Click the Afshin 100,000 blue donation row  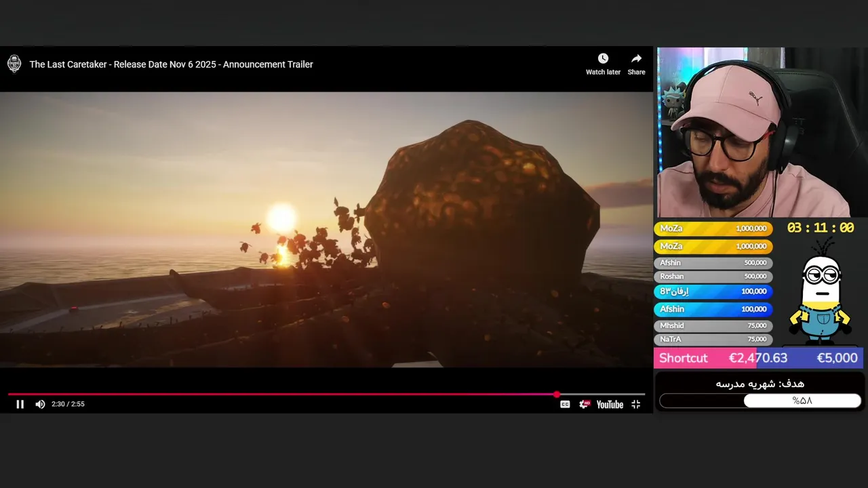point(713,309)
